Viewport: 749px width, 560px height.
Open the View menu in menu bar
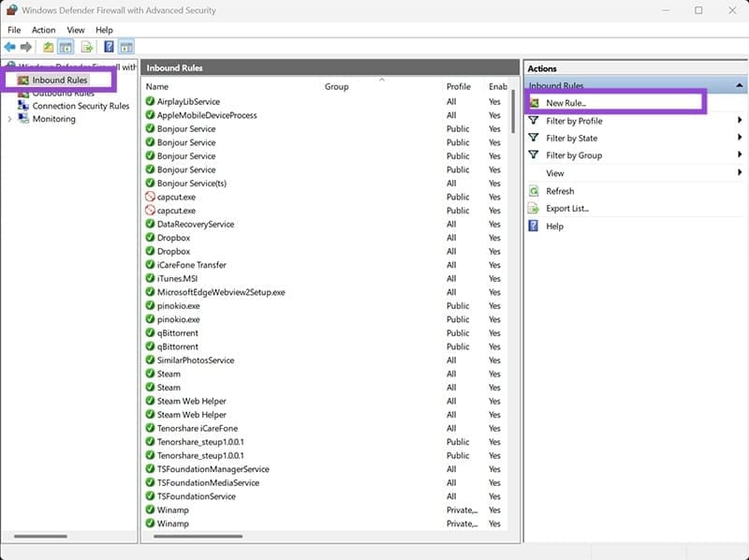pyautogui.click(x=76, y=30)
